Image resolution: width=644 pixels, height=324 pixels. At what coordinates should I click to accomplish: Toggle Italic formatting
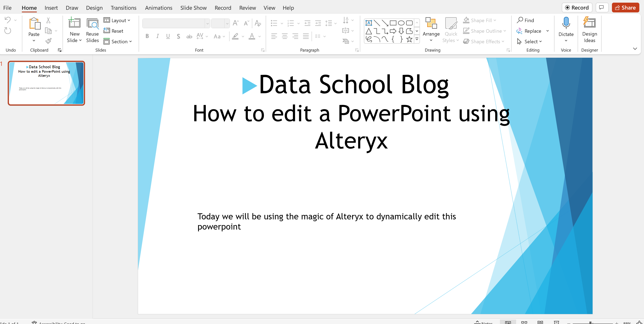(157, 36)
